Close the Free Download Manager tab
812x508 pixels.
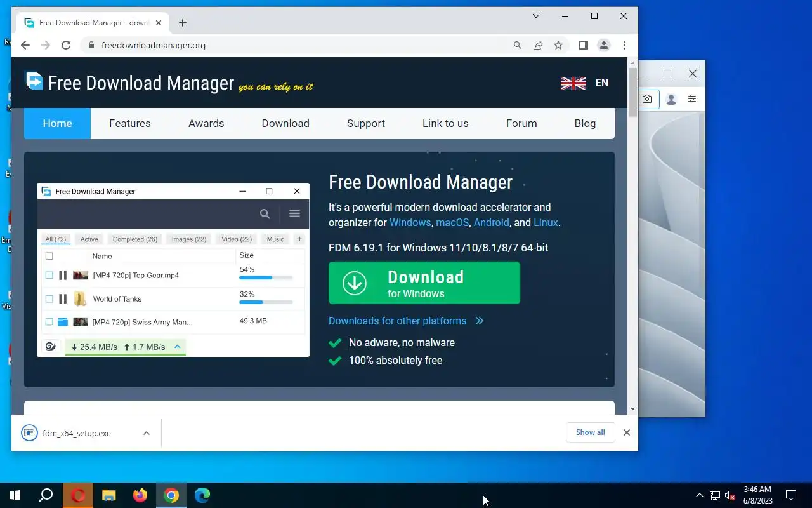coord(159,23)
